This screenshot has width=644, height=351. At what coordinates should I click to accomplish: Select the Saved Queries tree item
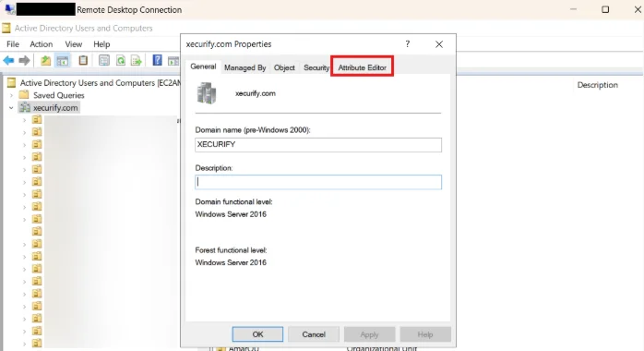[x=59, y=95]
